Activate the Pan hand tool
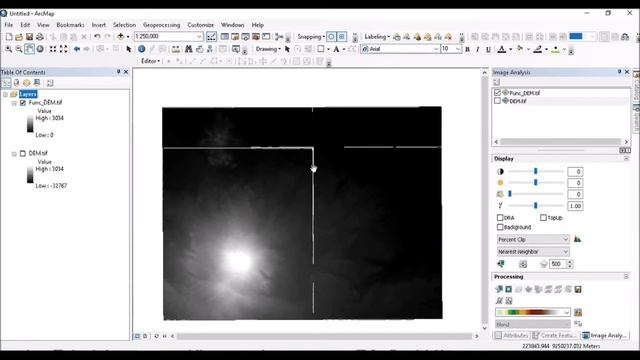This screenshot has height=360, width=640. pyautogui.click(x=29, y=49)
